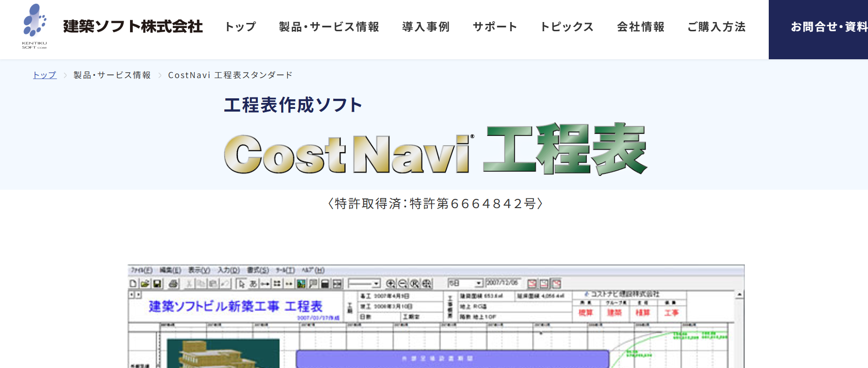Click the Open folder icon in CostNavi screenshot

145,283
